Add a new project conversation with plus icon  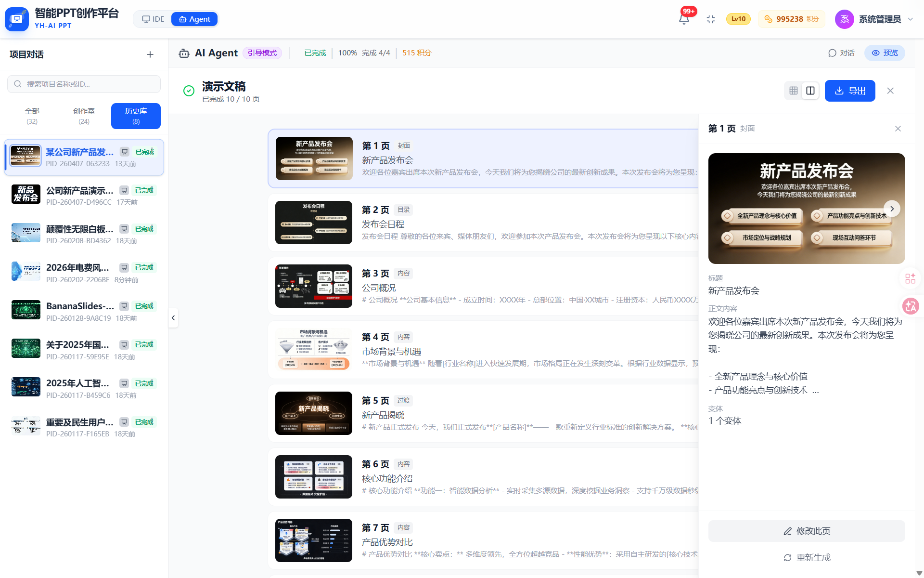click(x=150, y=54)
